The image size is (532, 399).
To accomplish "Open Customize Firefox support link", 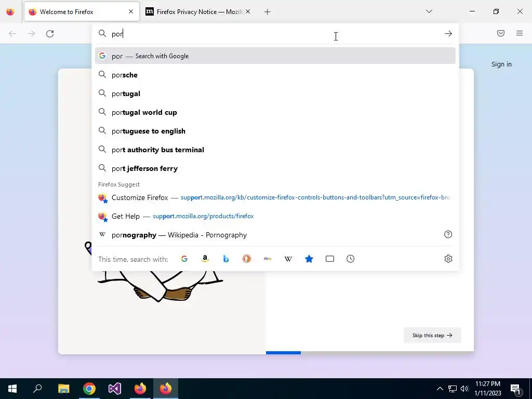I will pyautogui.click(x=275, y=197).
